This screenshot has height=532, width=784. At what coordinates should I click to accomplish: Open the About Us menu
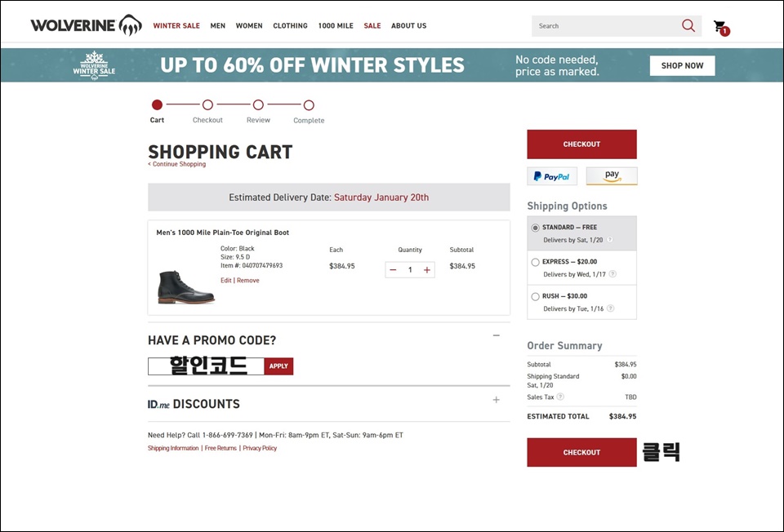(x=408, y=25)
